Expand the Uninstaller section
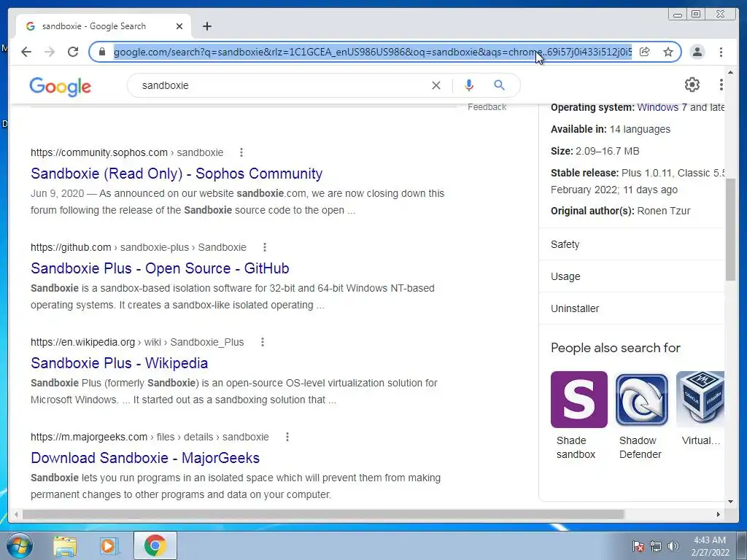Viewport: 747px width, 560px height. click(x=631, y=308)
